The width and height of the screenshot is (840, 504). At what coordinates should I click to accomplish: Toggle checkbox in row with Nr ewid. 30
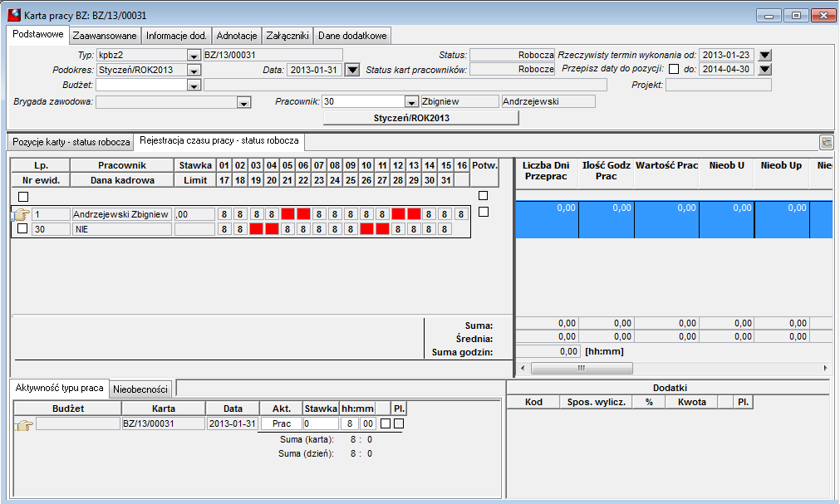point(22,228)
